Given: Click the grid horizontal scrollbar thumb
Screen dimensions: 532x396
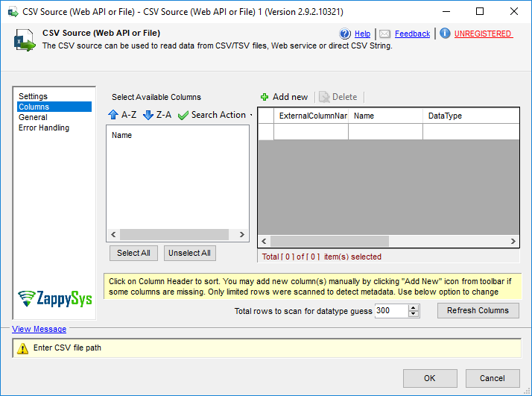Looking at the screenshot, I should (329, 242).
